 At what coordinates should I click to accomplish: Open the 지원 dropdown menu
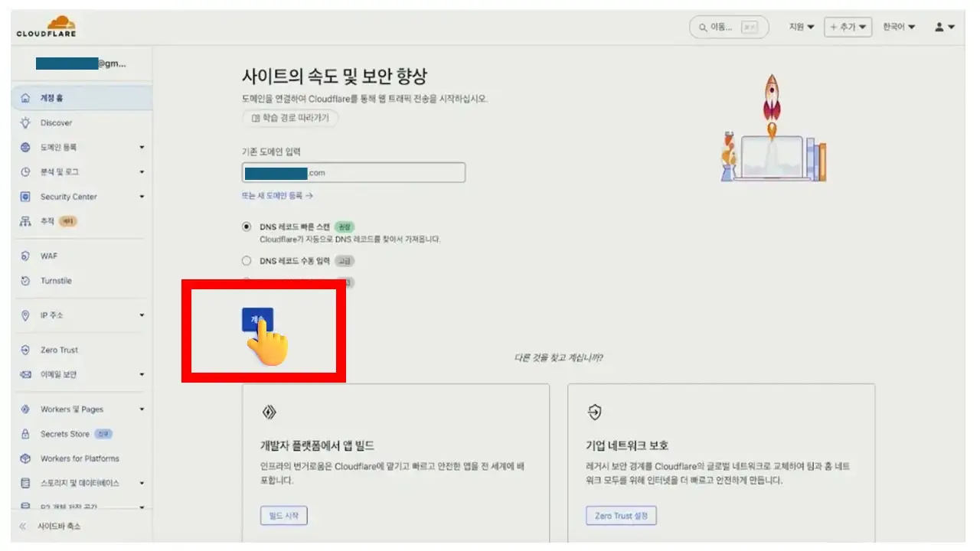point(802,27)
